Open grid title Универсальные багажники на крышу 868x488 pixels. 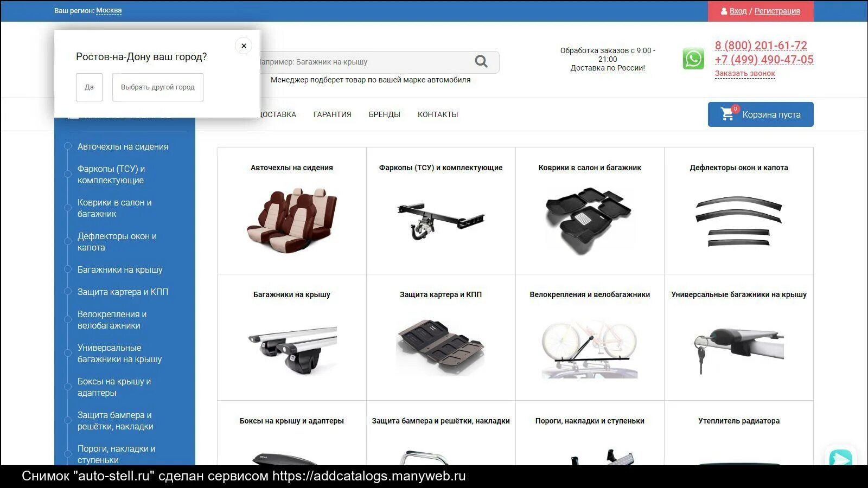click(x=739, y=294)
